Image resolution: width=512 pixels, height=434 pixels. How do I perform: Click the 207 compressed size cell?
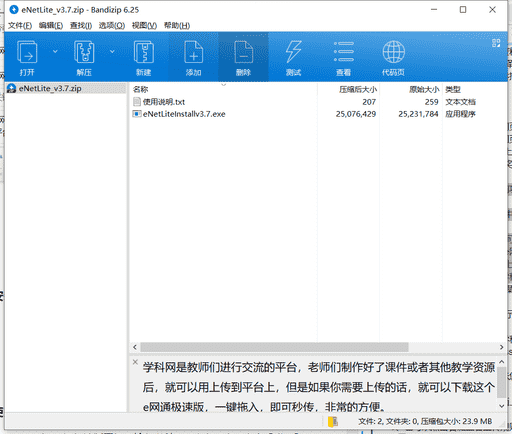pos(369,102)
